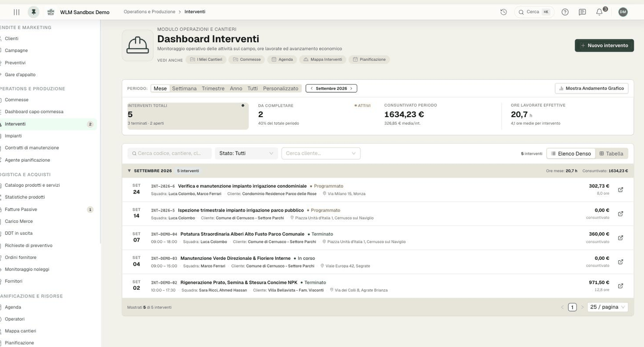Open the Stato: Tutti dropdown
The height and width of the screenshot is (347, 644).
(246, 153)
